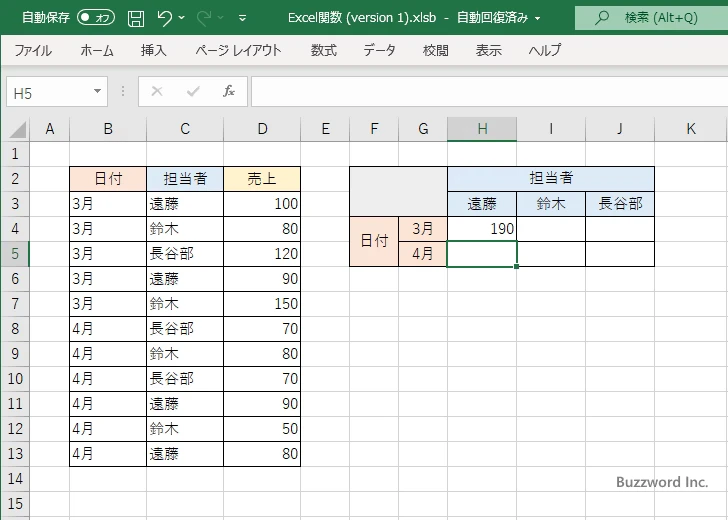This screenshot has height=520, width=728.
Task: Select column A header
Action: coord(50,129)
